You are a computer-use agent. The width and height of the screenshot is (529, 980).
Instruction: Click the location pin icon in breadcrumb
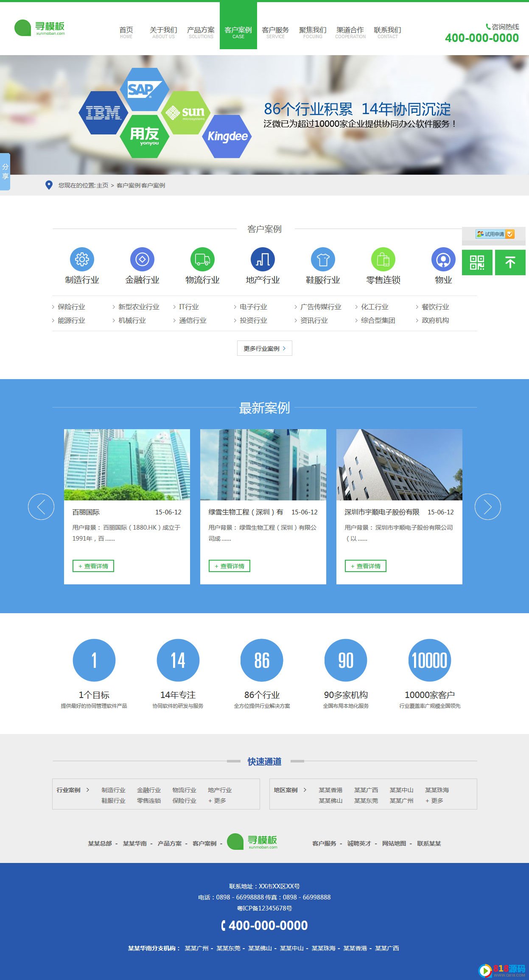point(49,185)
